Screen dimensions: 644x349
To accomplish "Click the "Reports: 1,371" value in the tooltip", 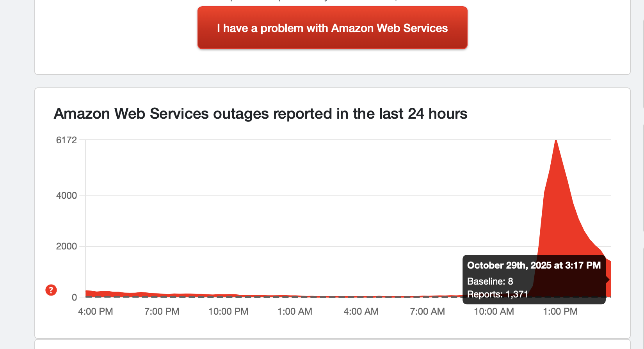I will [498, 294].
